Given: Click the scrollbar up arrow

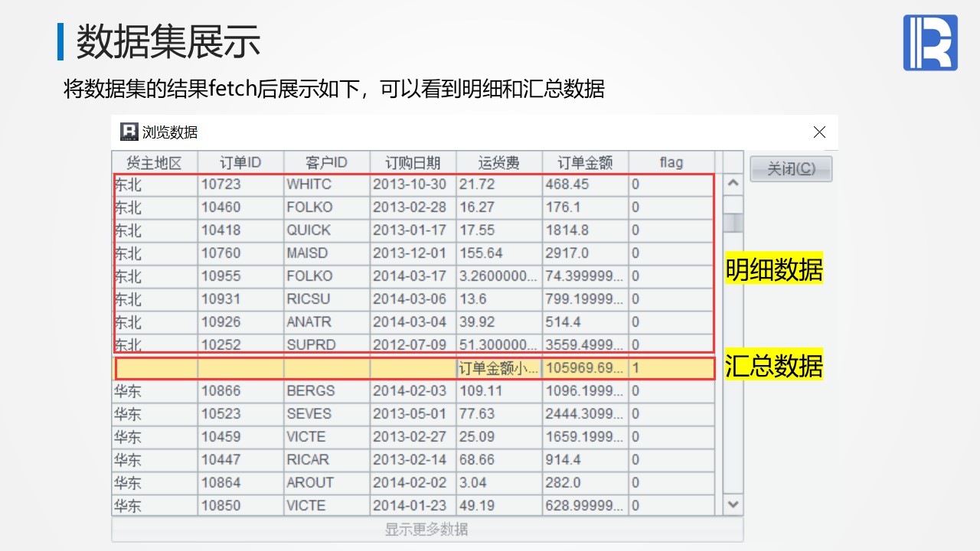Looking at the screenshot, I should click(733, 184).
